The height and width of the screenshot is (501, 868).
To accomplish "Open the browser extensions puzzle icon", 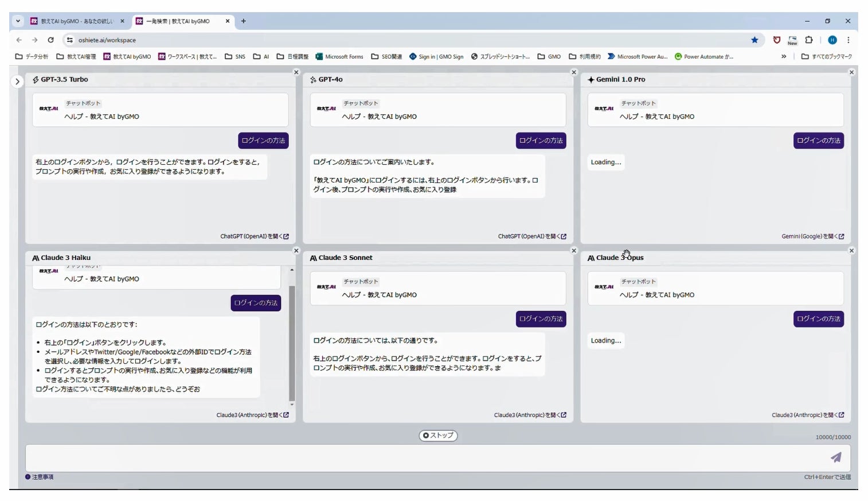I will [x=809, y=40].
